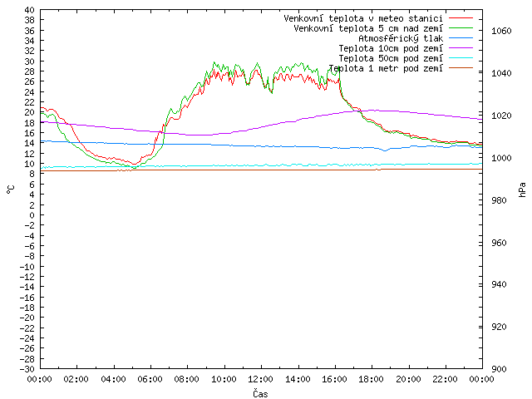Viewport: 532px width, 399px height.
Task: Click legend label 'Teplota 10cm pod zemí'
Action: click(x=391, y=48)
